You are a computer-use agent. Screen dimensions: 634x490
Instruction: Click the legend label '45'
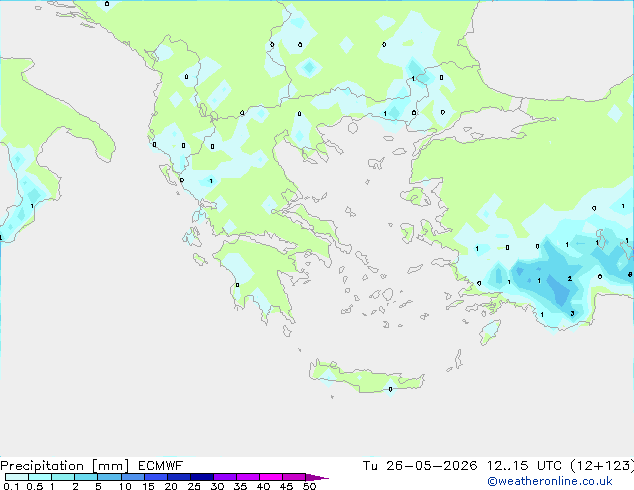click(x=286, y=486)
